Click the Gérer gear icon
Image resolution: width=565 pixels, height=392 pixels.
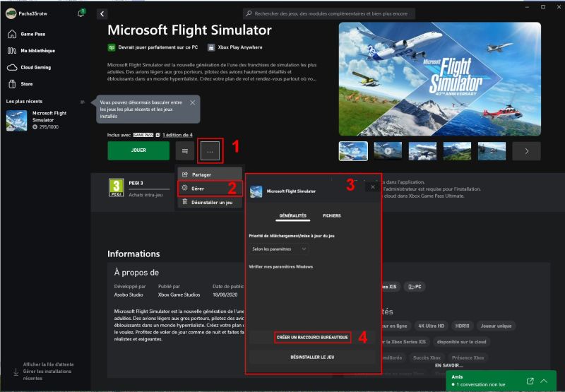pyautogui.click(x=184, y=188)
